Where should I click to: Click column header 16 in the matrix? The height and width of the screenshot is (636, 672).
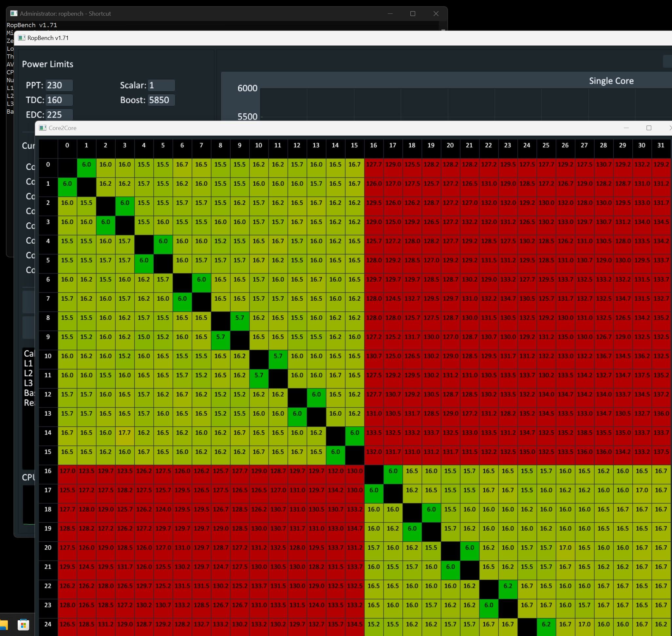tap(373, 145)
